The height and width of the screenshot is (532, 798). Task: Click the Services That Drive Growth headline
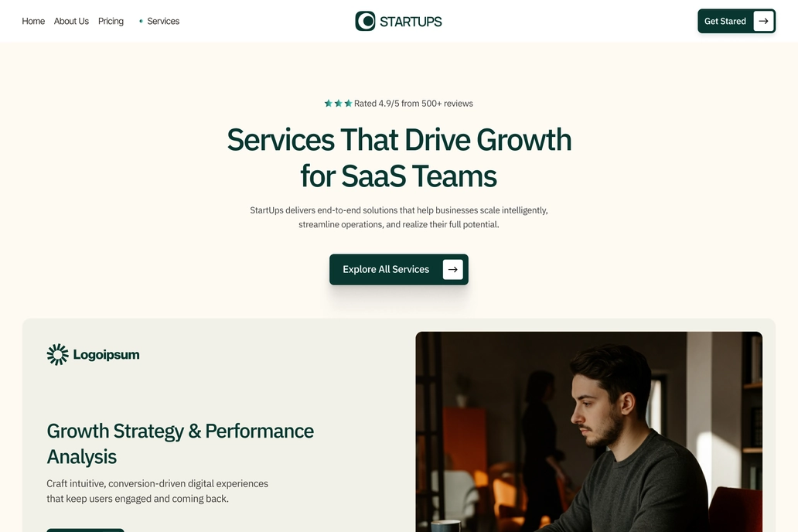[x=399, y=157]
